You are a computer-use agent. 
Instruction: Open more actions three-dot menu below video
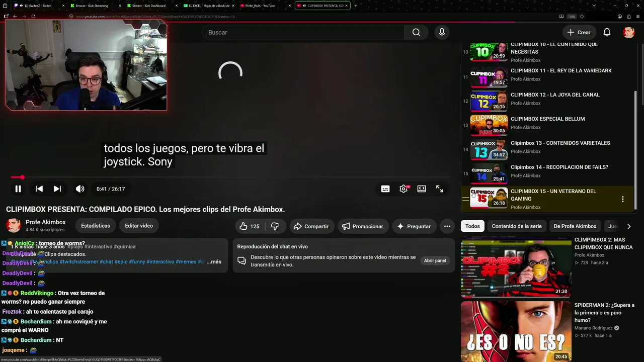click(x=447, y=226)
